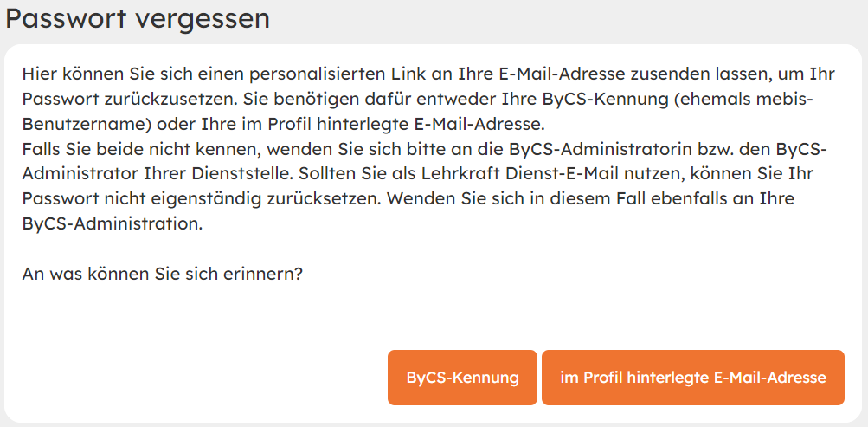Click the final "ByCS-Administration." text in paragraph

(x=112, y=223)
